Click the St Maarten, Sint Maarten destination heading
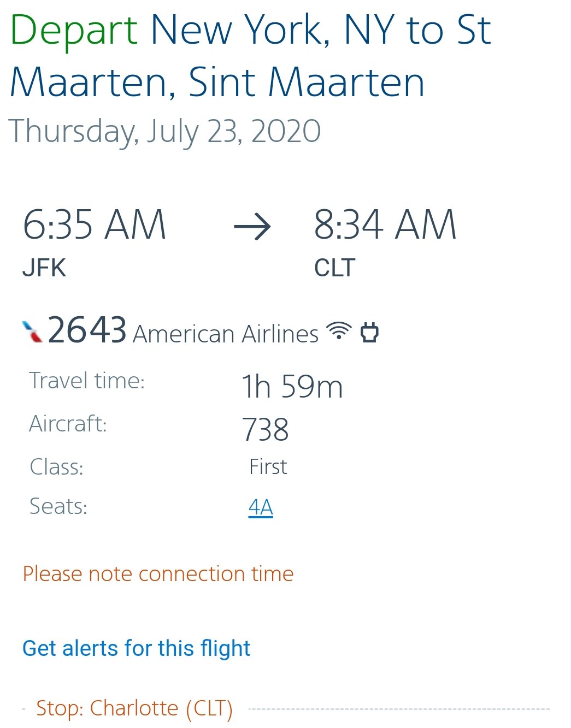The height and width of the screenshot is (728, 571). (217, 82)
